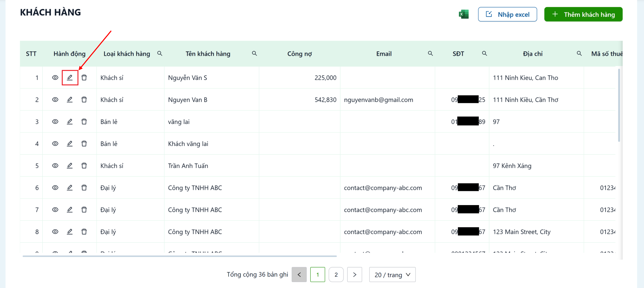
Task: Go to next page with right chevron
Action: click(x=355, y=275)
